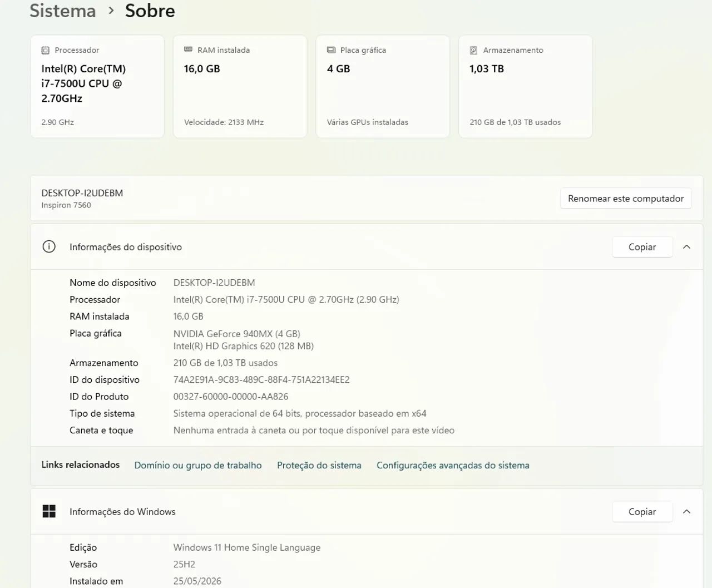This screenshot has height=588, width=712.
Task: Go back to Sistema in the breadcrumb
Action: pos(63,11)
